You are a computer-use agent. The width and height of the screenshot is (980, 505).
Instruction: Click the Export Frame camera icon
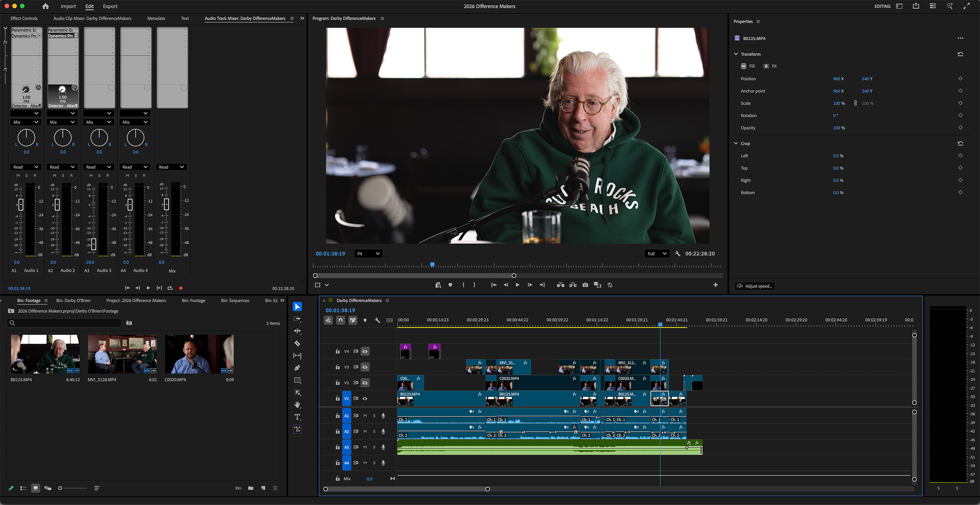click(x=585, y=285)
